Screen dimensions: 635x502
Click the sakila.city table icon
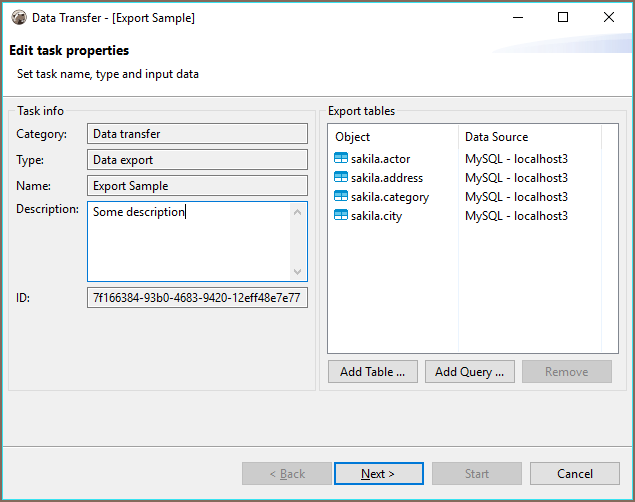(x=341, y=215)
